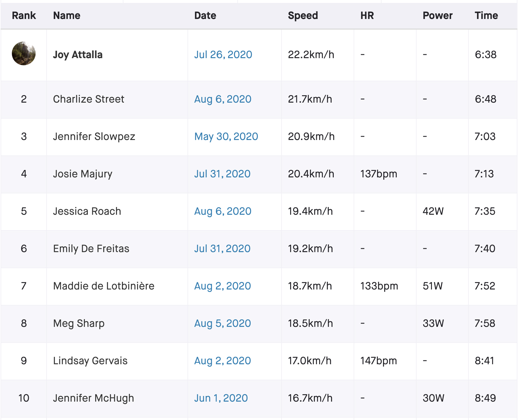518x420 pixels.
Task: Click the 133bpm heart rate value
Action: click(379, 286)
